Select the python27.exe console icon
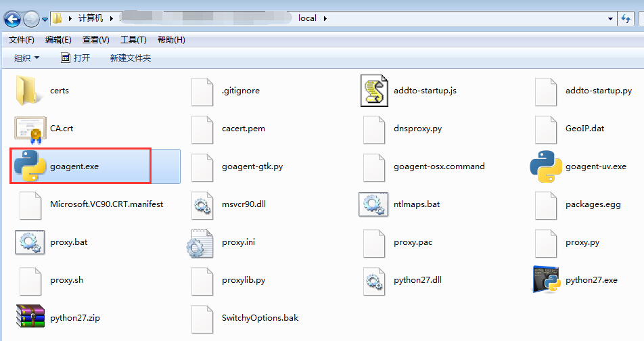 point(547,279)
